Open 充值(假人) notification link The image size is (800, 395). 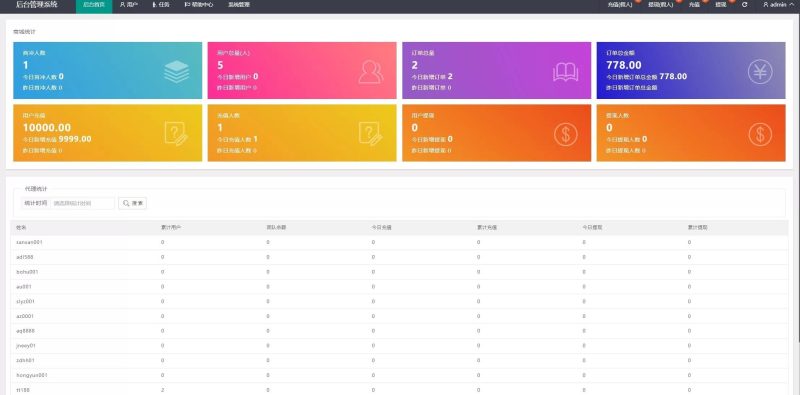[620, 5]
